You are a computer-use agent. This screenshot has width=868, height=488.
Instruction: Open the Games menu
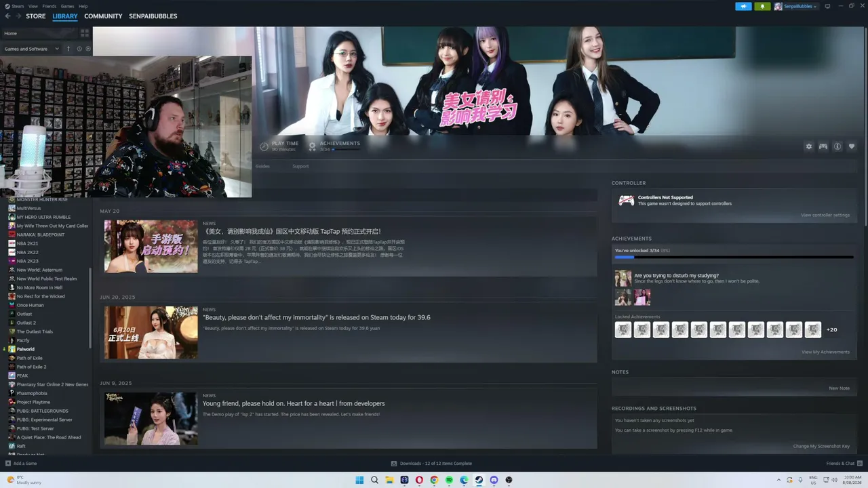pos(67,6)
